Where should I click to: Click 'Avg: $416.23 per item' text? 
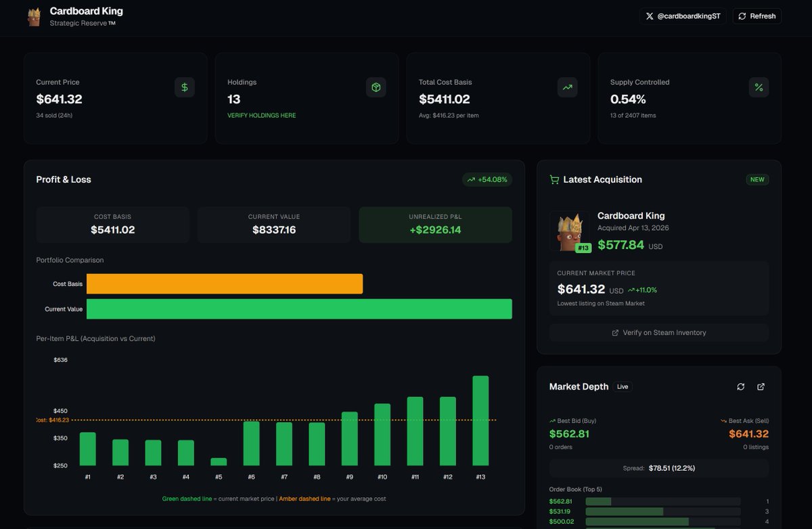tap(449, 115)
